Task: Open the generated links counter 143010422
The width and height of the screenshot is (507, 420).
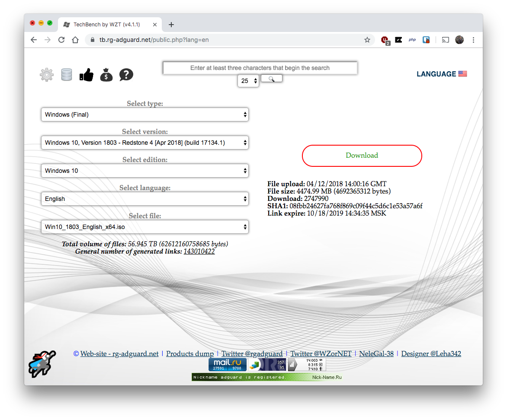Action: pos(199,251)
